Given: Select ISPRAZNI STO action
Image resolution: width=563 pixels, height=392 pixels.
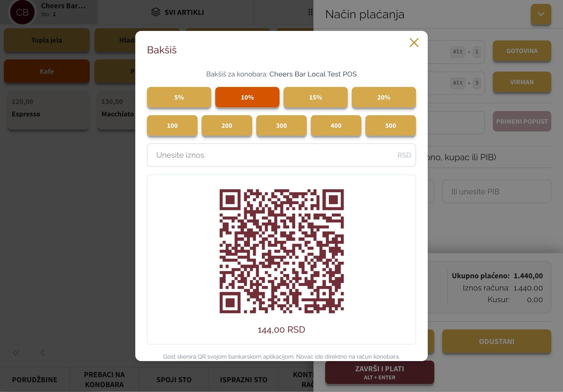Looking at the screenshot, I should click(x=243, y=380).
